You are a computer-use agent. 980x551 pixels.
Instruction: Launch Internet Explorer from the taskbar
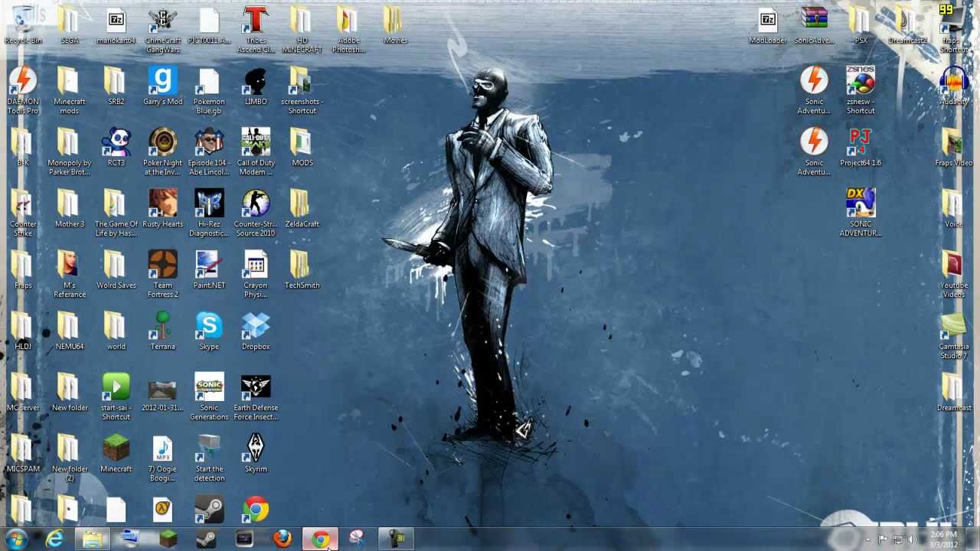point(54,540)
